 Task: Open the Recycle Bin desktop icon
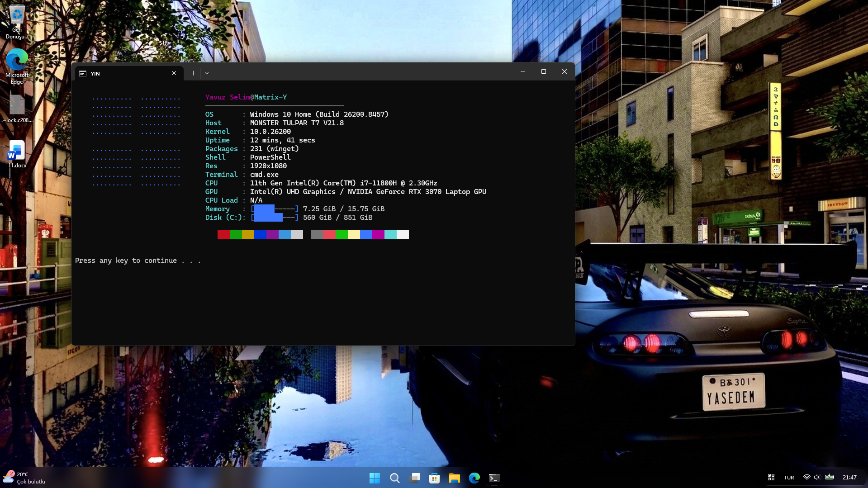[x=17, y=22]
